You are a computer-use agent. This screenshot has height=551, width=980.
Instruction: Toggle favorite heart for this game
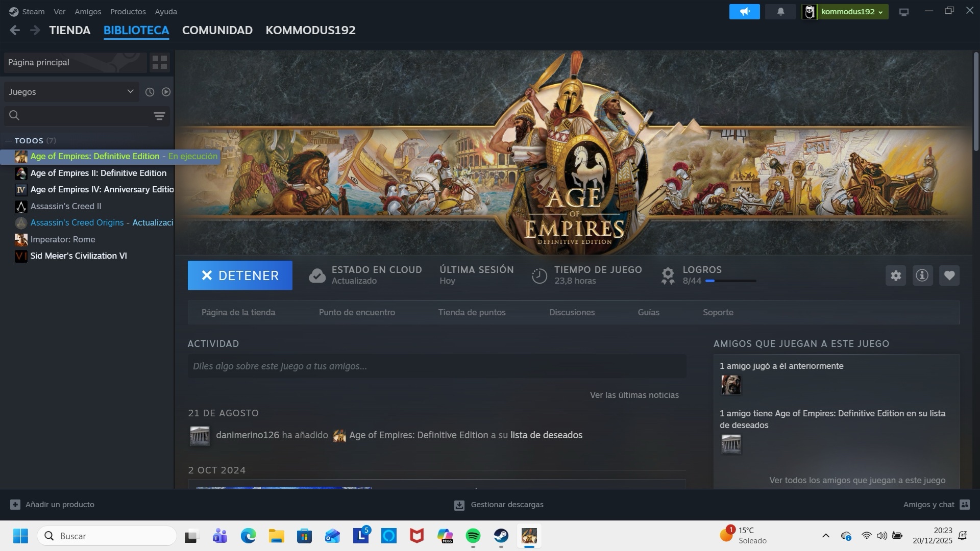pos(949,275)
